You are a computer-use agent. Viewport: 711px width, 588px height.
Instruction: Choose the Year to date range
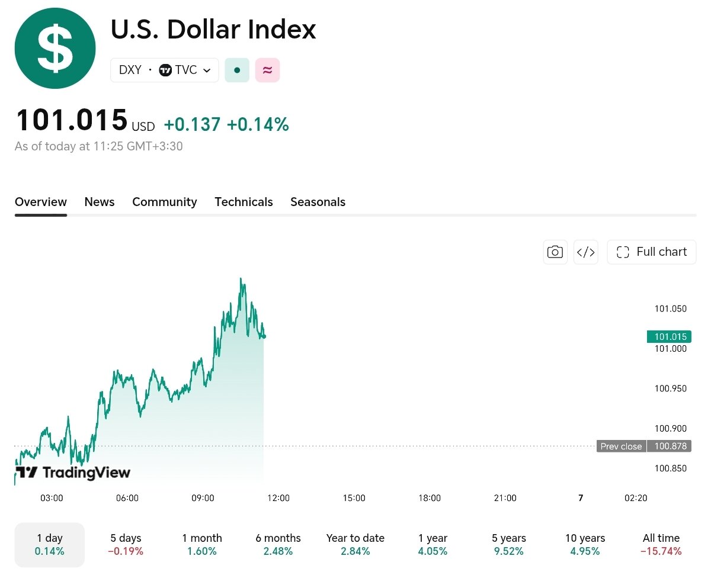click(355, 545)
